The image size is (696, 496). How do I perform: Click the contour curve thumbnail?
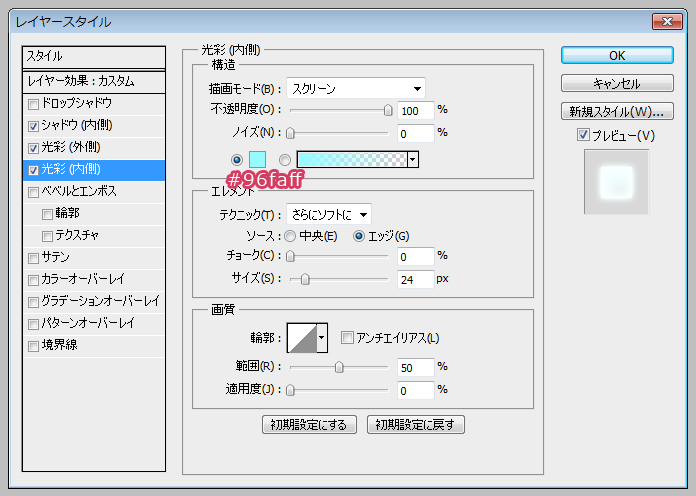302,338
